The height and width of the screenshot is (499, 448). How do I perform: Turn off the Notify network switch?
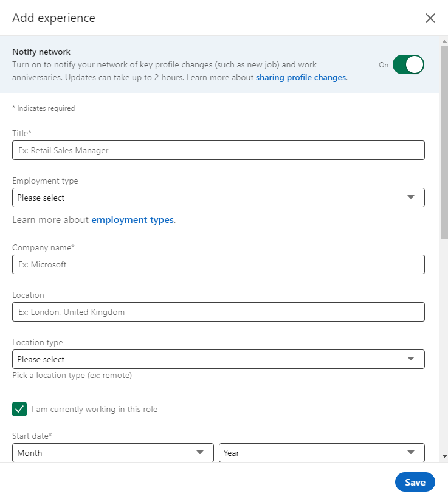pos(408,64)
